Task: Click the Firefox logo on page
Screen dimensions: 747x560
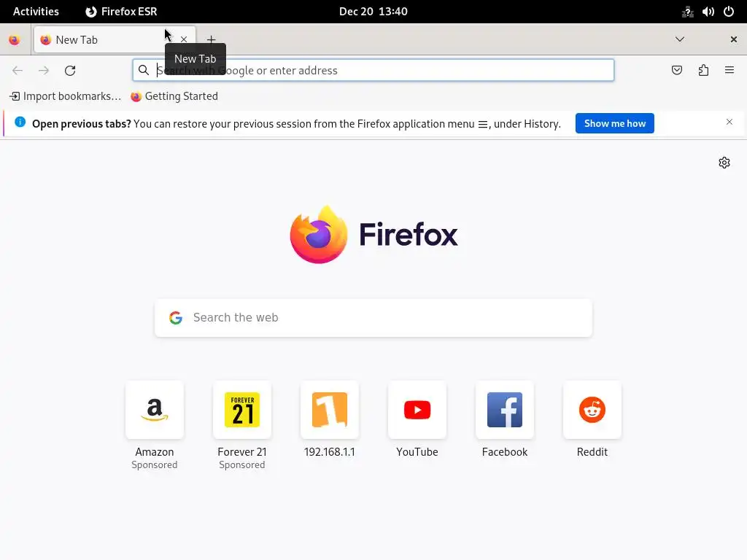Action: pyautogui.click(x=373, y=234)
